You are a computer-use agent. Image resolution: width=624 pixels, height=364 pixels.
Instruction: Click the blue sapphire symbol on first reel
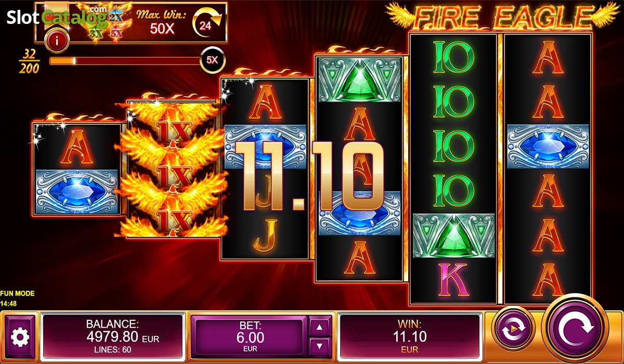pyautogui.click(x=77, y=191)
